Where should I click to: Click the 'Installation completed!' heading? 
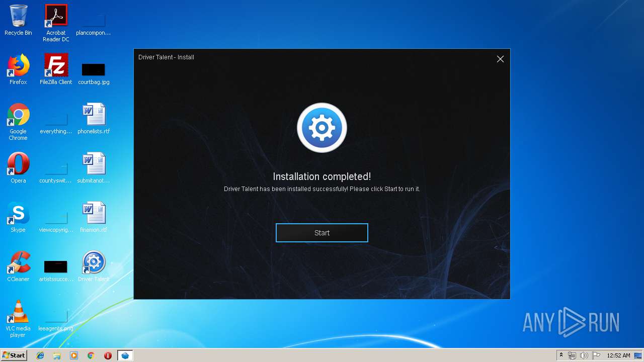click(x=322, y=176)
